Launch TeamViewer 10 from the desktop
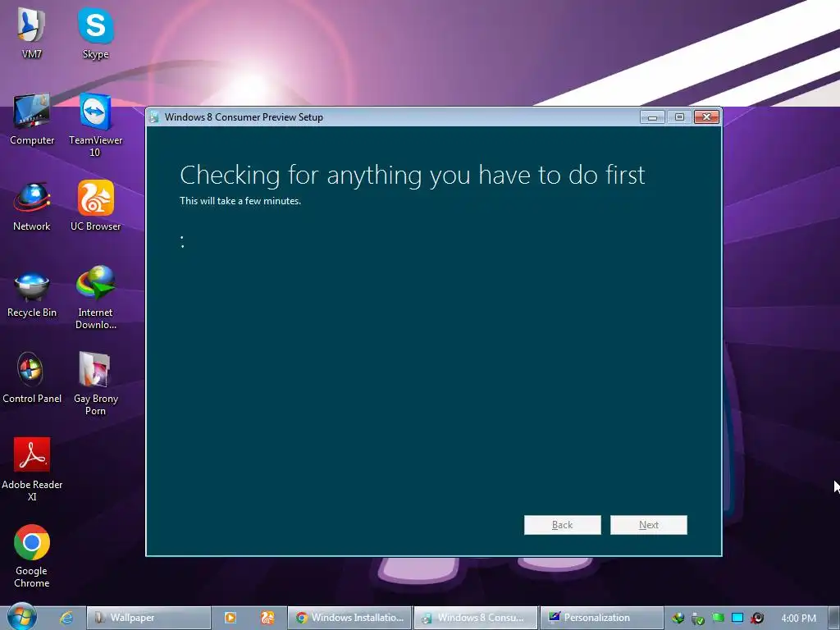This screenshot has height=630, width=840. click(95, 125)
